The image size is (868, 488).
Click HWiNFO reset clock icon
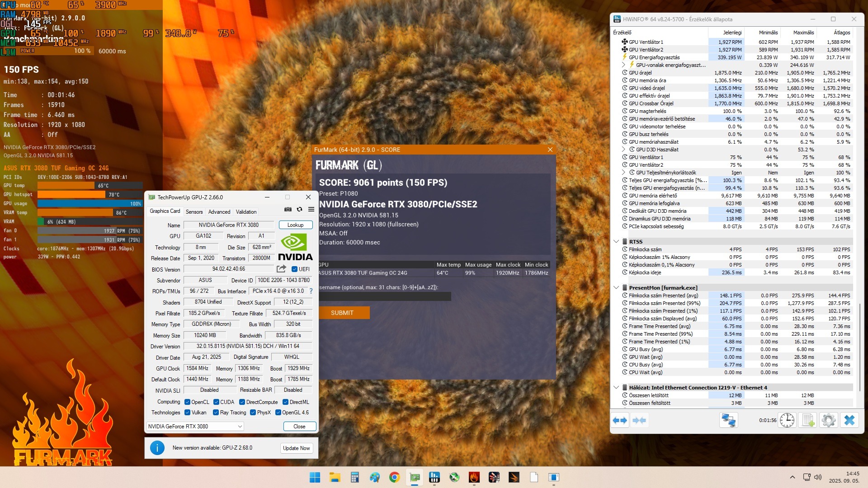coord(787,420)
